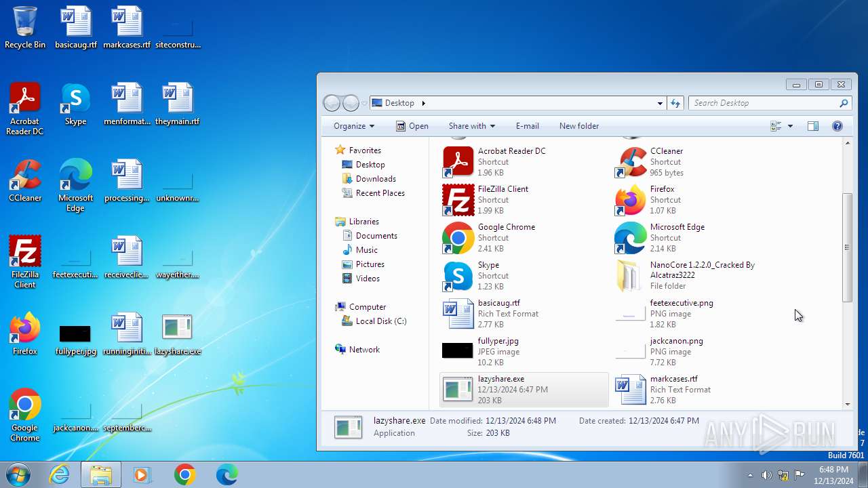Select Skype desktop shortcut

[75, 104]
